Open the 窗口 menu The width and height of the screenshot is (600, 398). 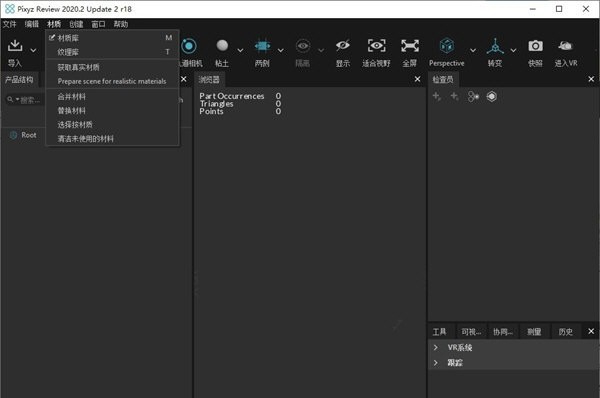[98, 24]
